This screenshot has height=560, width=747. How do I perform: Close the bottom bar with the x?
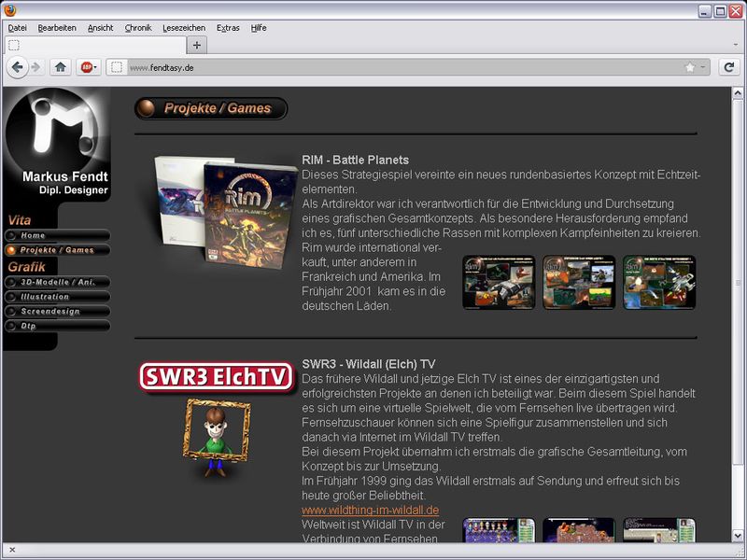point(12,550)
